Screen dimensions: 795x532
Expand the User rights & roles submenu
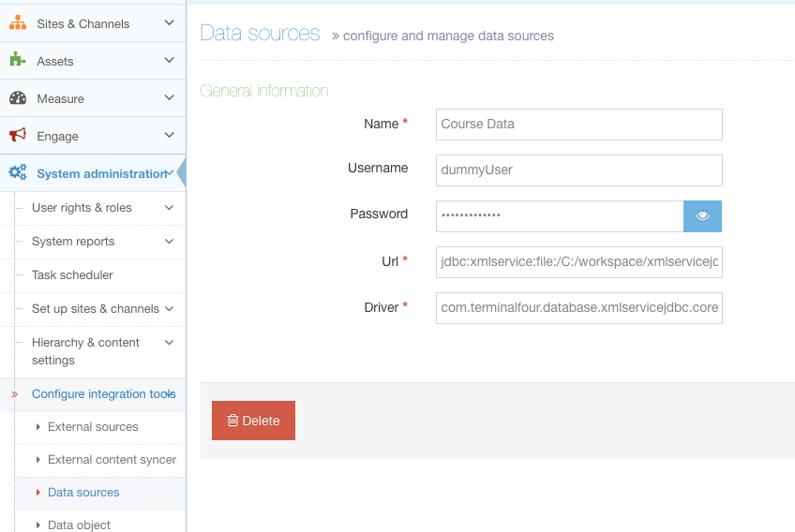(x=169, y=207)
